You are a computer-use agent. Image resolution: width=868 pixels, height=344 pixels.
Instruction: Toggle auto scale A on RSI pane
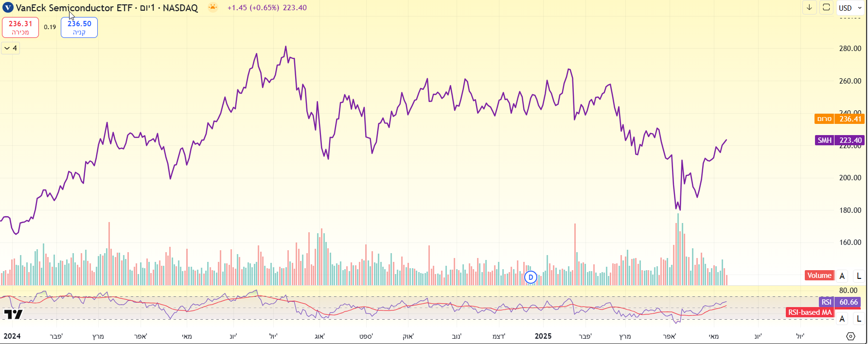(842, 319)
